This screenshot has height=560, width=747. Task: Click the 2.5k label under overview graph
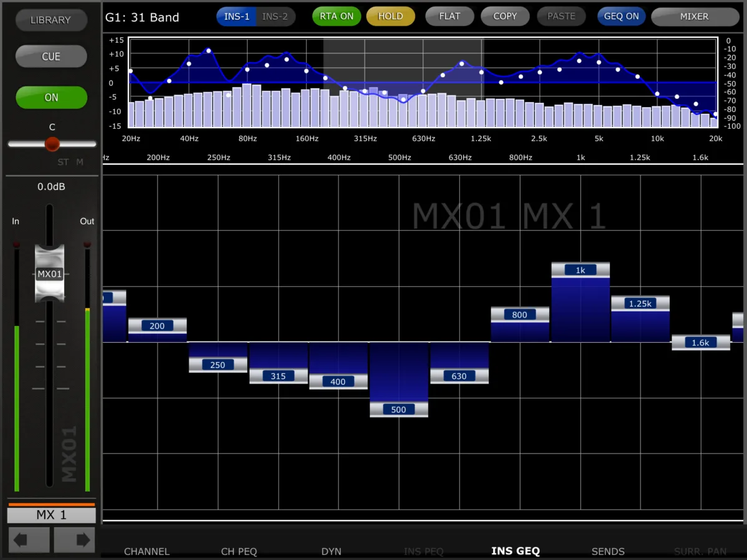tap(539, 138)
